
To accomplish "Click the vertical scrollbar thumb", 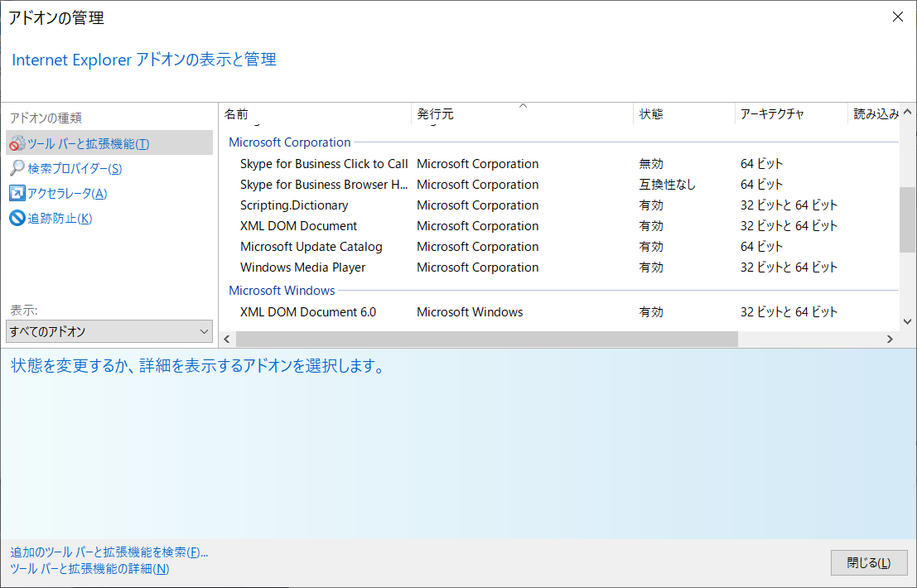I will 908,219.
